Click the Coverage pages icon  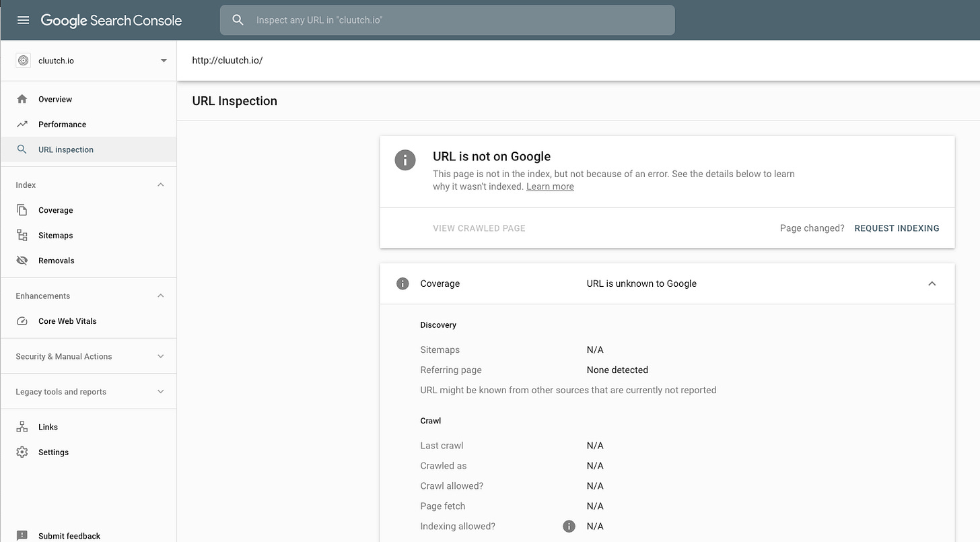pos(22,210)
